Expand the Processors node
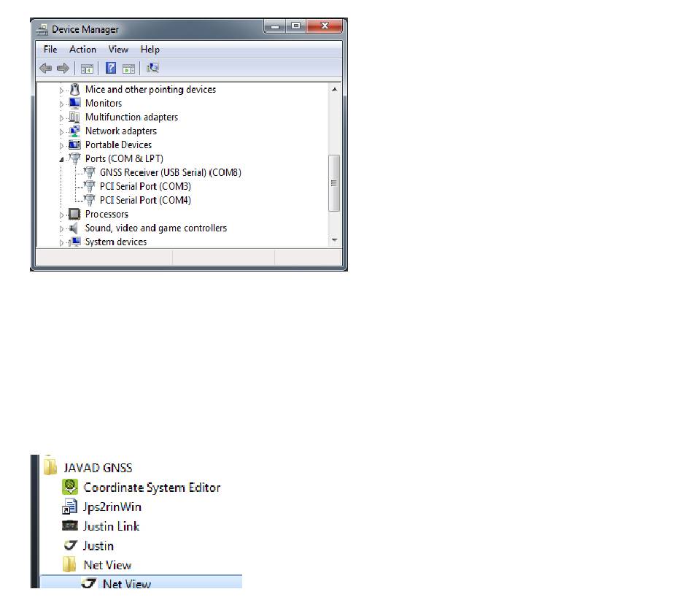 [61, 215]
